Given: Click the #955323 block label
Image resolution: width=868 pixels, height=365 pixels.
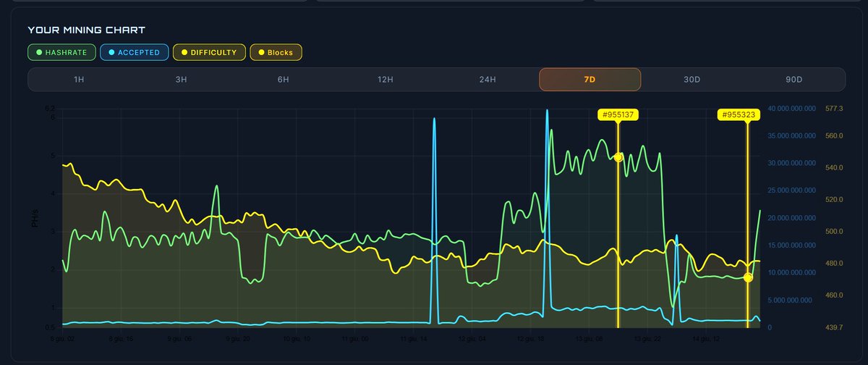Looking at the screenshot, I should click(739, 114).
